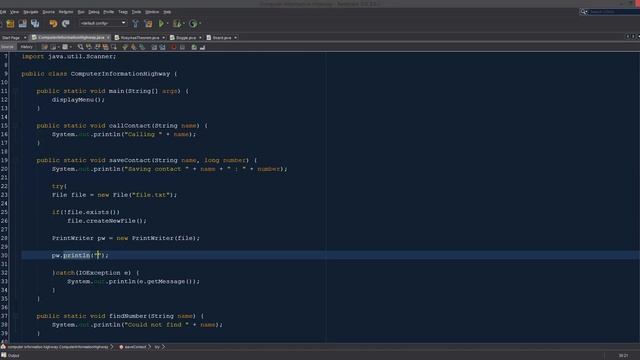The image size is (640, 360).
Task: Run the project with the green play icon
Action: click(161, 24)
